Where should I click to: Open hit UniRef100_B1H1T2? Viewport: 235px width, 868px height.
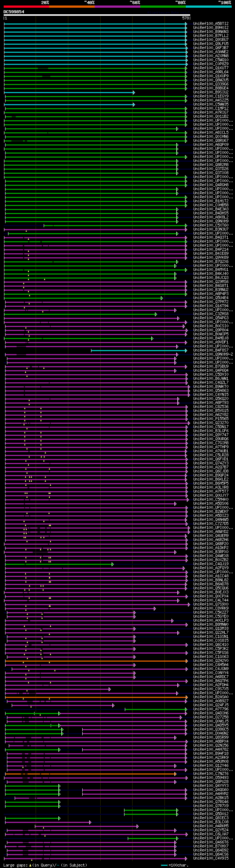point(211,201)
